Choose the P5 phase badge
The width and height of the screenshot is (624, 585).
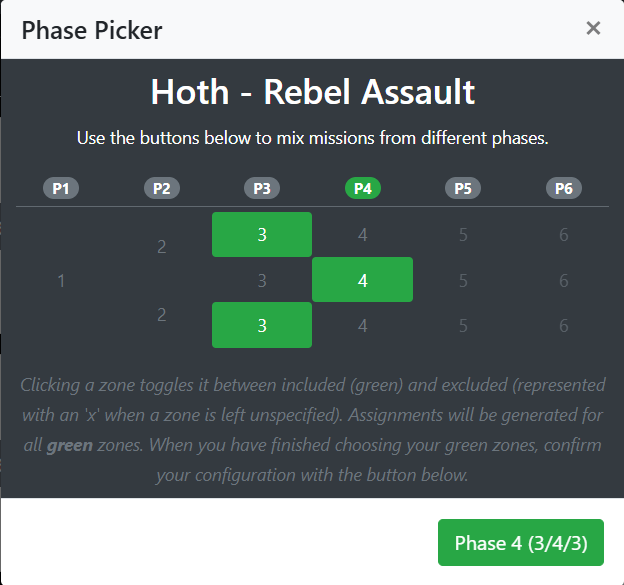462,188
